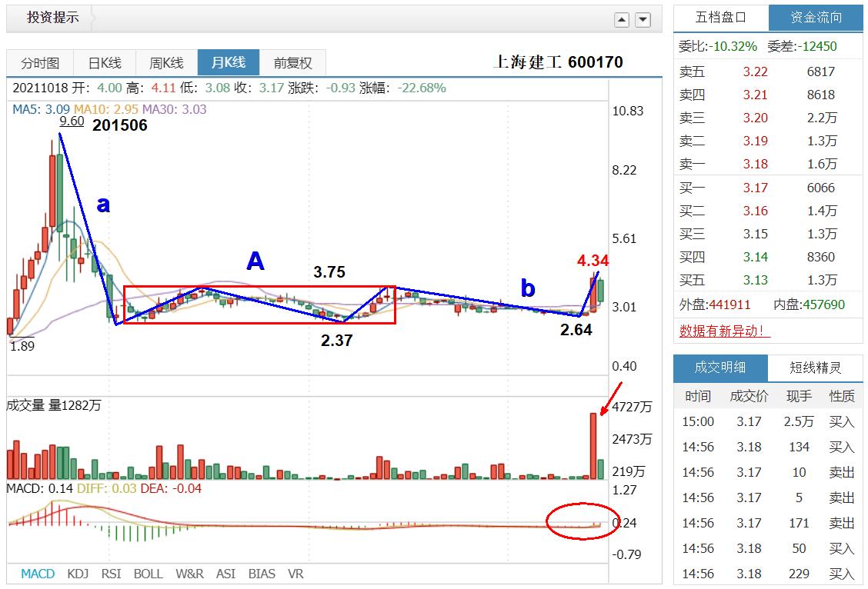Click the 买一 volume 6066
The width and height of the screenshot is (868, 589).
click(x=820, y=188)
